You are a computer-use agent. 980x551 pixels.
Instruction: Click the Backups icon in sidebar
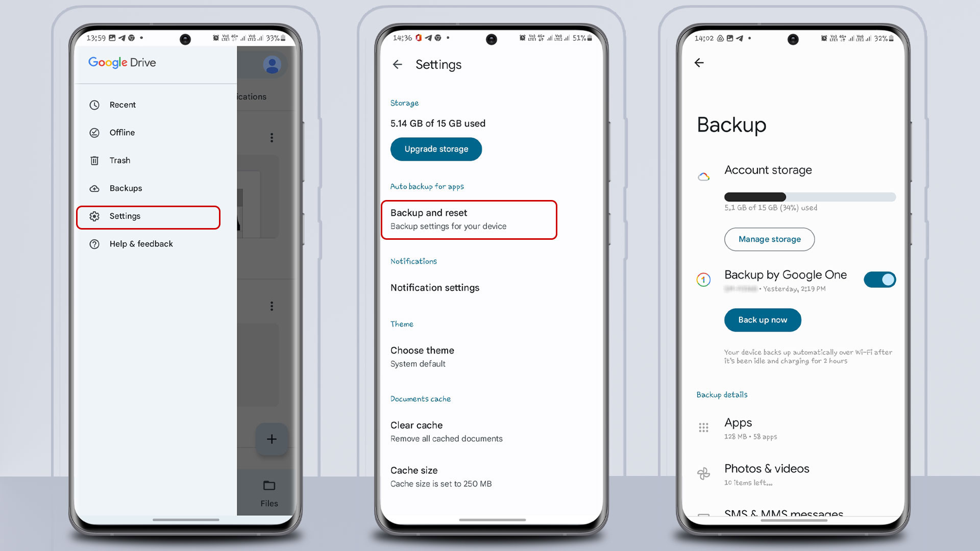(x=94, y=188)
